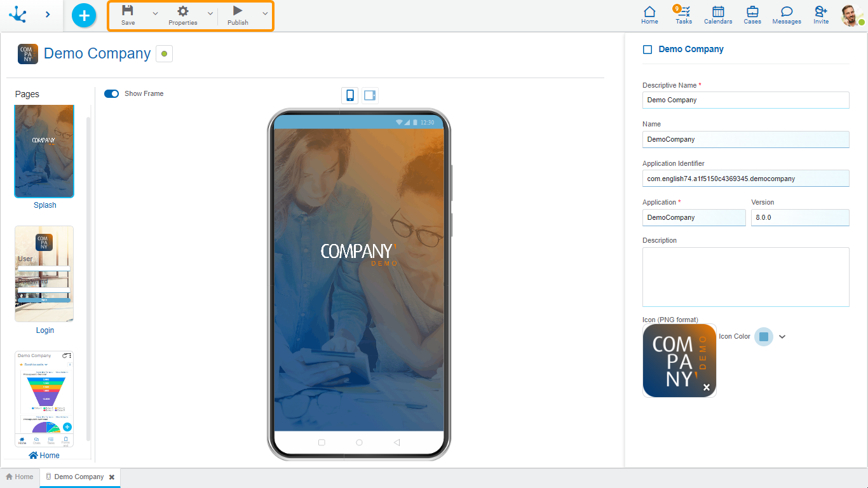This screenshot has width=868, height=488.
Task: Click the phone's circular home button
Action: click(359, 442)
